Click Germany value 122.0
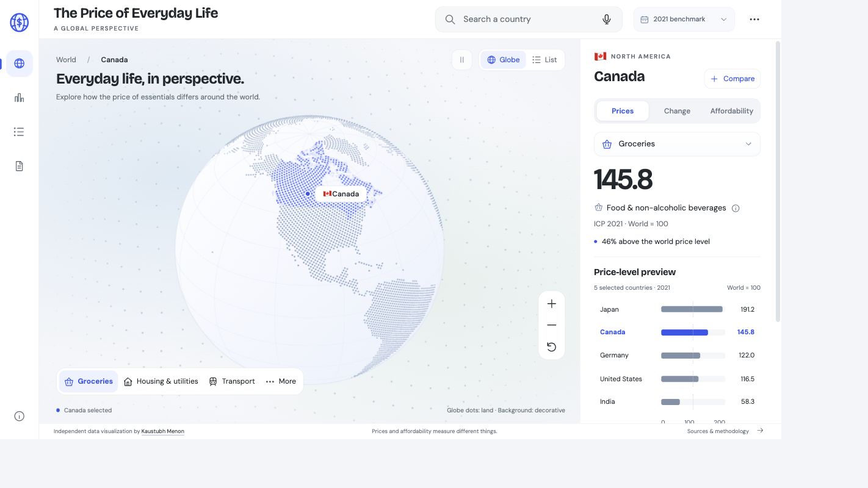Image resolution: width=868 pixels, height=488 pixels. (x=747, y=355)
